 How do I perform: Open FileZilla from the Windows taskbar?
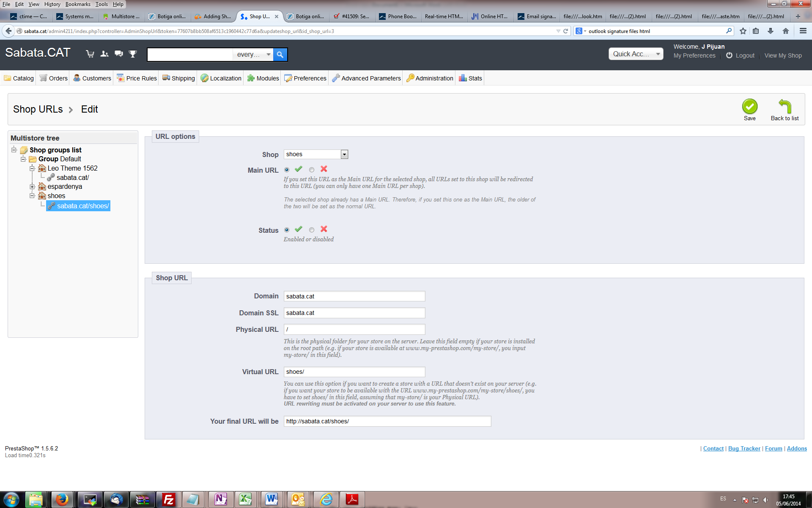pyautogui.click(x=168, y=500)
